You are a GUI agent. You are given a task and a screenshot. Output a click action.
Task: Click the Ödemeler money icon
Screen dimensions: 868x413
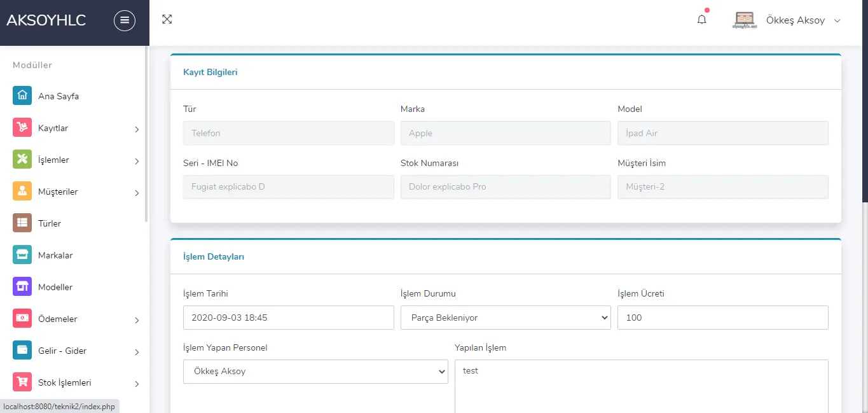coord(22,319)
